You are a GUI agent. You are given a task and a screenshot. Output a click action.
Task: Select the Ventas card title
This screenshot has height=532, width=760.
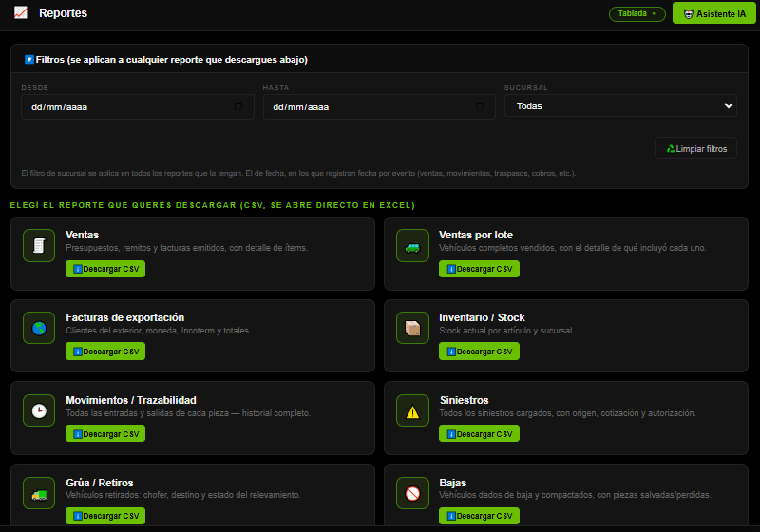[x=83, y=235]
